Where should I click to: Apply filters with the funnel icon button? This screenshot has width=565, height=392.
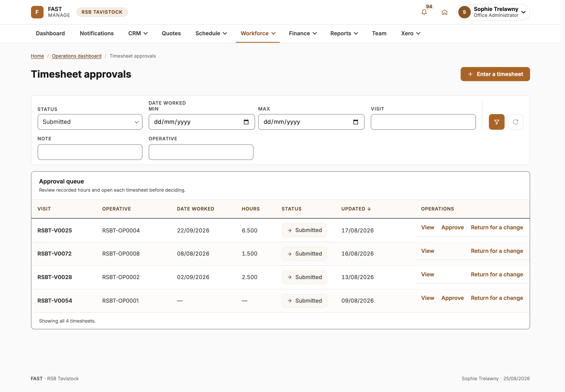pyautogui.click(x=496, y=122)
